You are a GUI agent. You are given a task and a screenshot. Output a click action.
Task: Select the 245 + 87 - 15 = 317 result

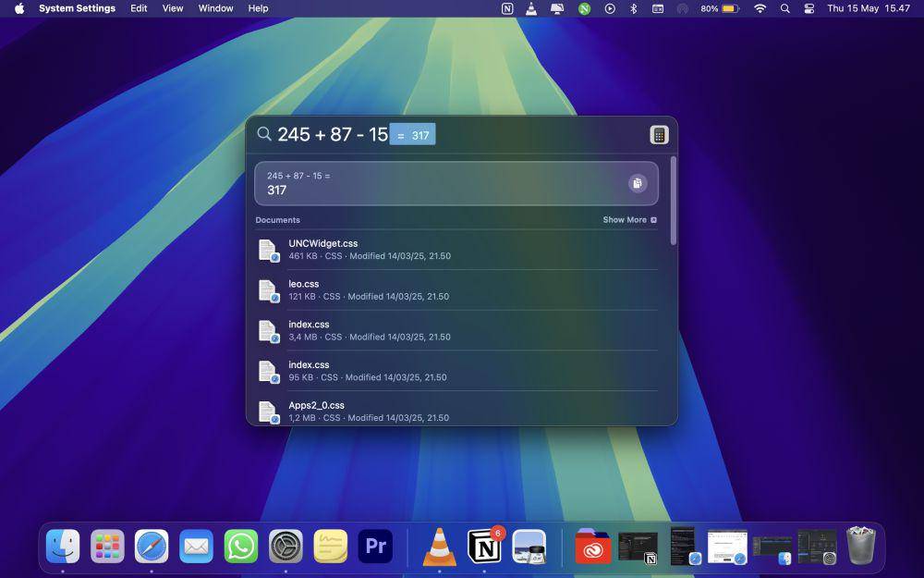[x=456, y=183]
